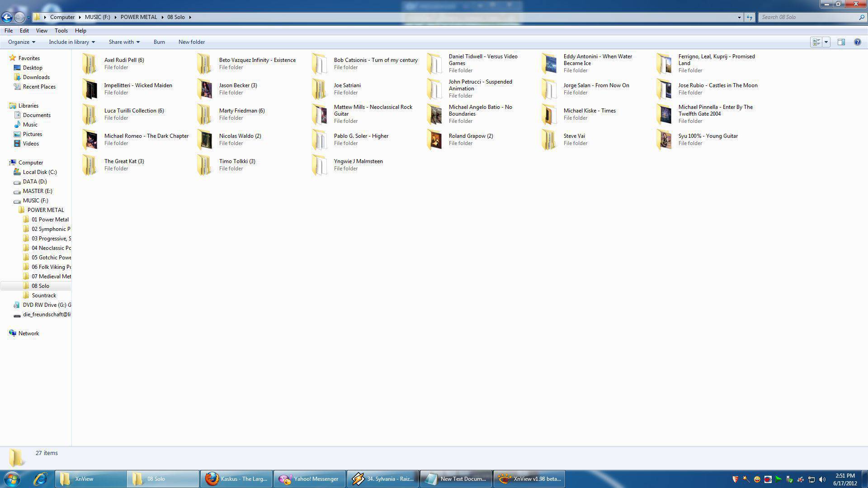Select the Syu 100% - Young Guitar folder icon
This screenshot has height=488, width=868.
tap(664, 140)
